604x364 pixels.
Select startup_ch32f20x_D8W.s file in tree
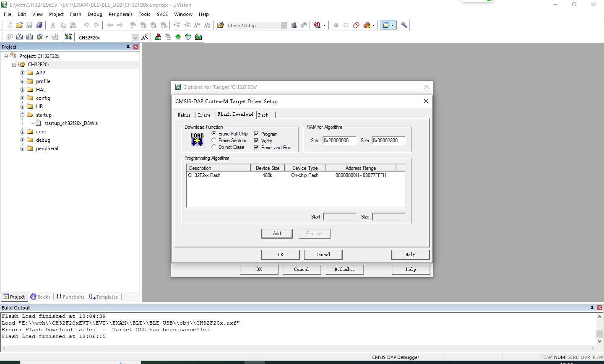click(x=71, y=123)
